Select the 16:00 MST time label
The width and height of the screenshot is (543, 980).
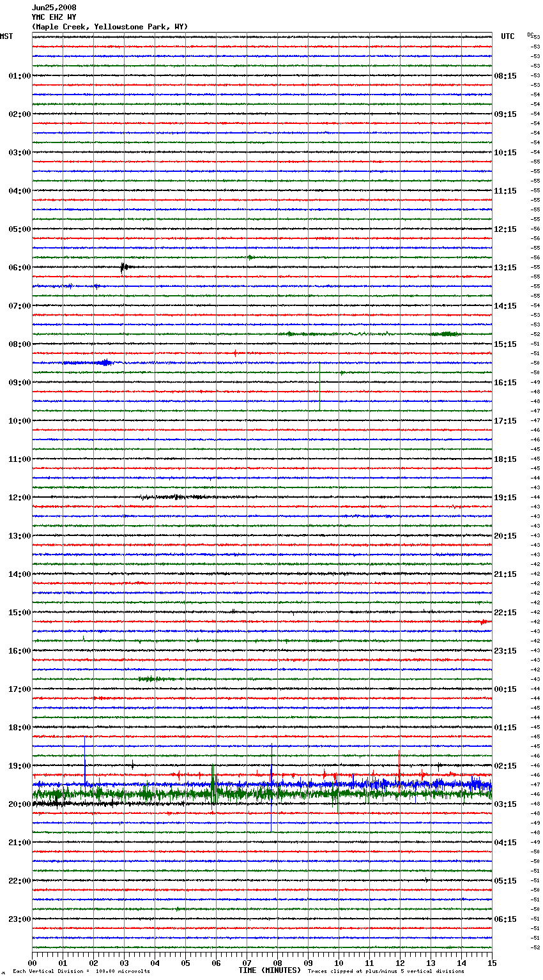[x=20, y=651]
